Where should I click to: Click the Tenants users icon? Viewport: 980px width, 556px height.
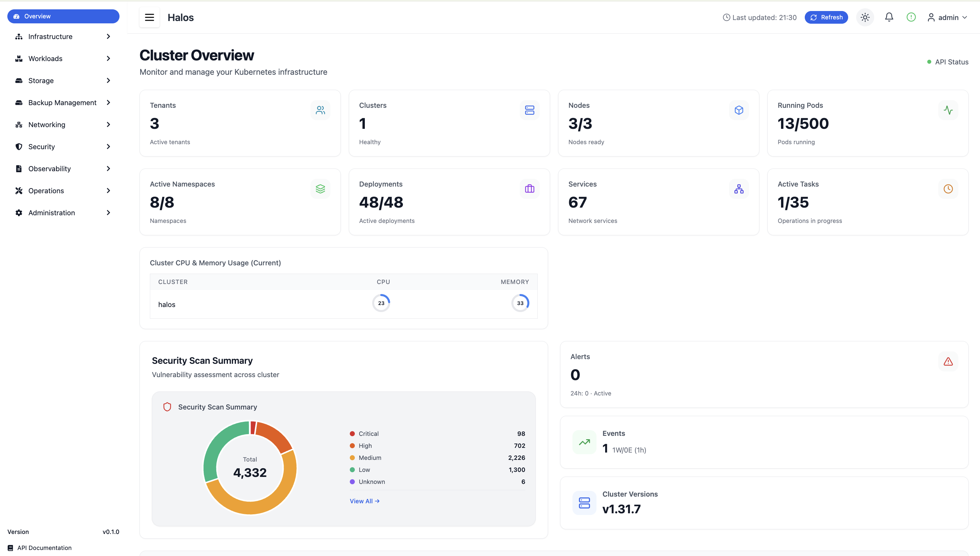coord(320,110)
